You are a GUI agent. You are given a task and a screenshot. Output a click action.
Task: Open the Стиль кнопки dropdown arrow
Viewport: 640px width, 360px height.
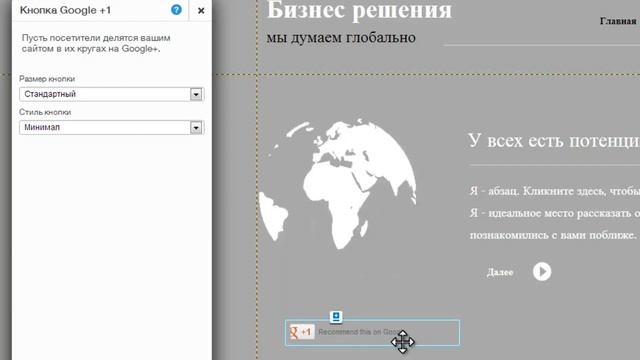(x=196, y=128)
